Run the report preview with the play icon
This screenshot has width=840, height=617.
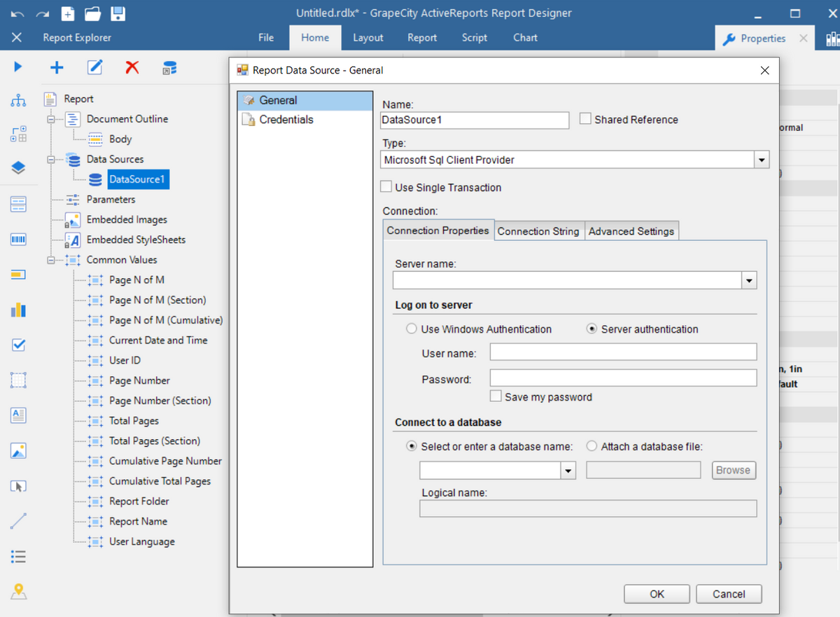tap(17, 67)
